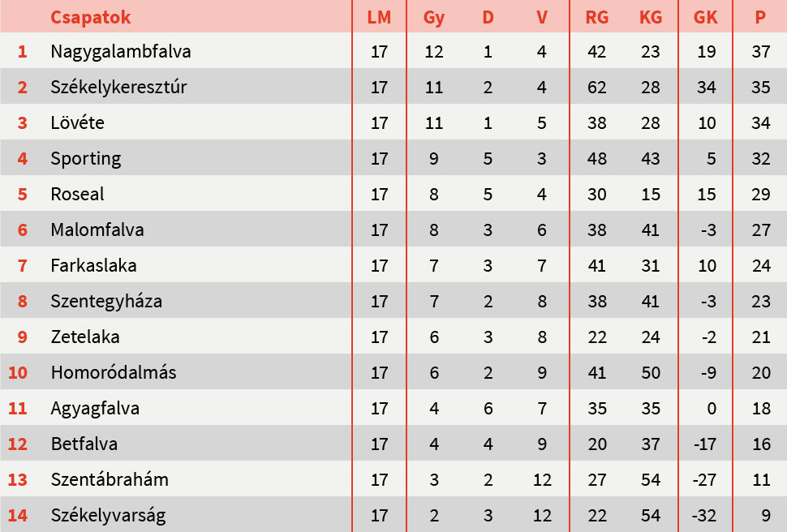Click Szentábrahám's -27 goal difference cell
The height and width of the screenshot is (532, 787).
706,480
